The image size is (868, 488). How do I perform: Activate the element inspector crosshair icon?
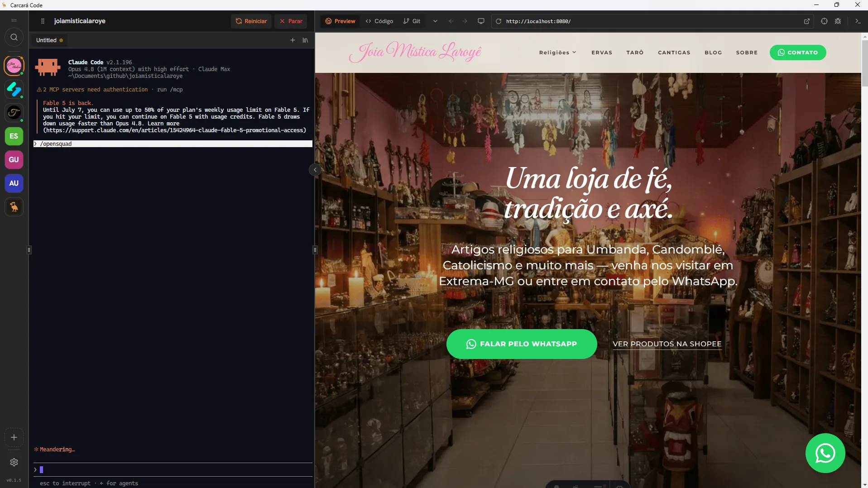824,21
